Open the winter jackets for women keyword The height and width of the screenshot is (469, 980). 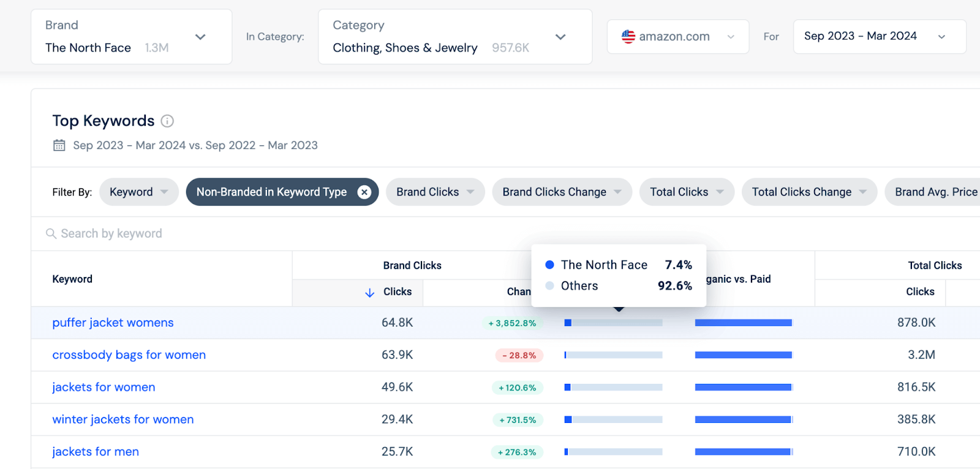pyautogui.click(x=123, y=419)
